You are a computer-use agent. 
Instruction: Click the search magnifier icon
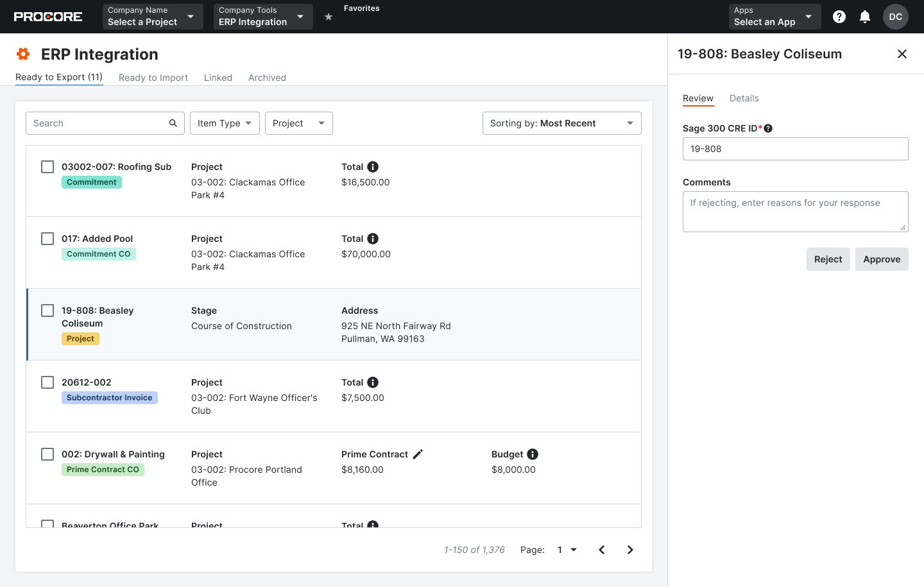(173, 123)
